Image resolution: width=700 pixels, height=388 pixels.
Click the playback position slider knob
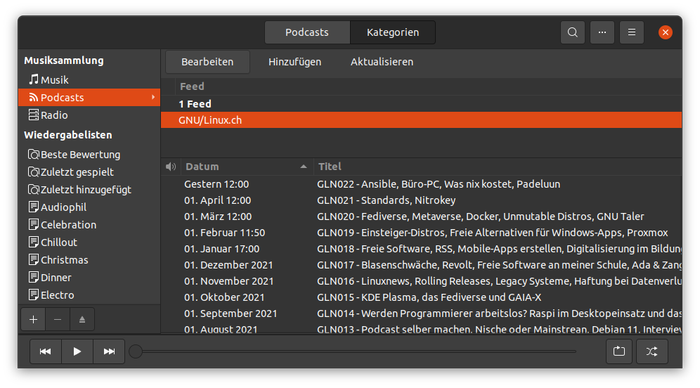[x=136, y=351]
